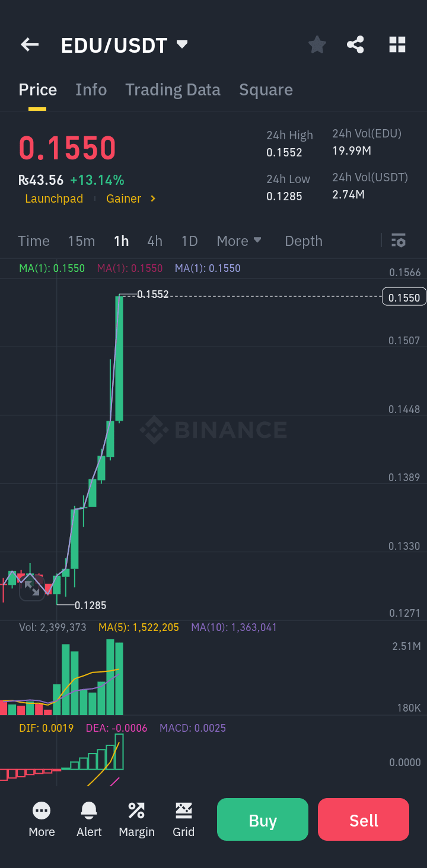Expand the Gainer tag chevron
Image resolution: width=427 pixels, height=868 pixels.
point(153,199)
